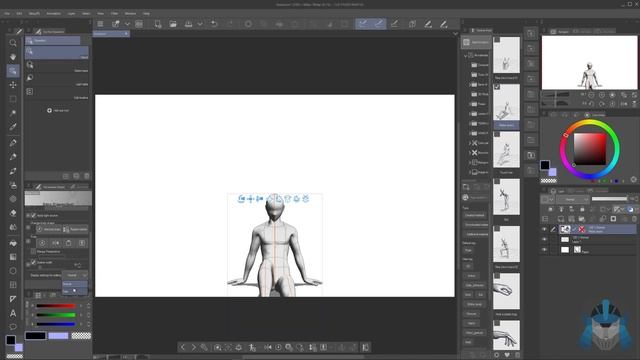The width and height of the screenshot is (640, 360).
Task: Select the Light table sub tool
Action: click(x=57, y=79)
